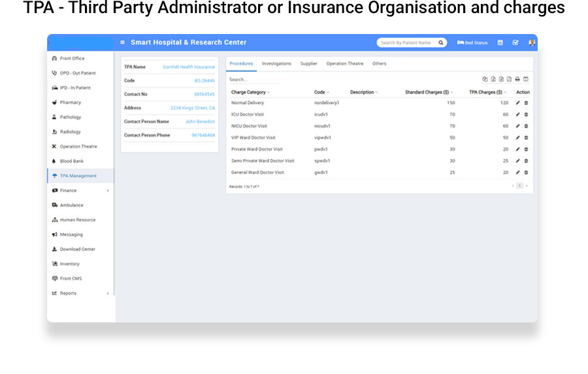Expand the Finance sidebar menu

pos(108,190)
